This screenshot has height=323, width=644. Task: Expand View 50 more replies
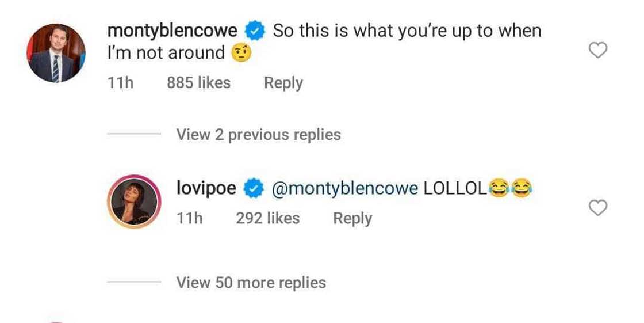[x=251, y=283]
